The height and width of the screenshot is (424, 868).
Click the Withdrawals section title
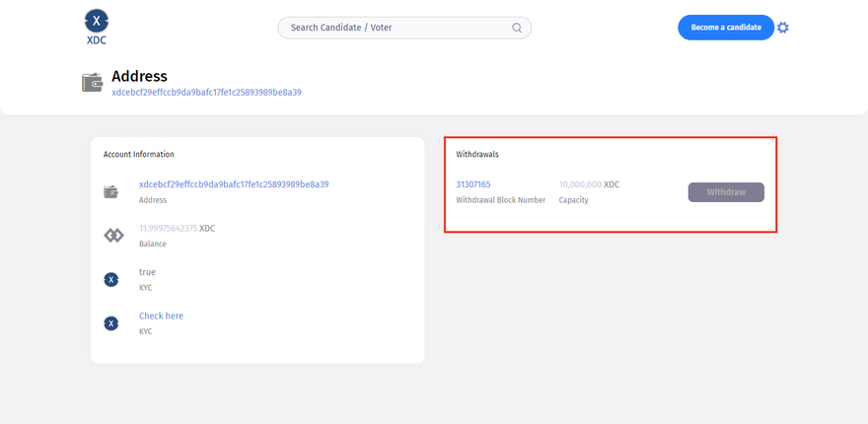click(x=477, y=155)
